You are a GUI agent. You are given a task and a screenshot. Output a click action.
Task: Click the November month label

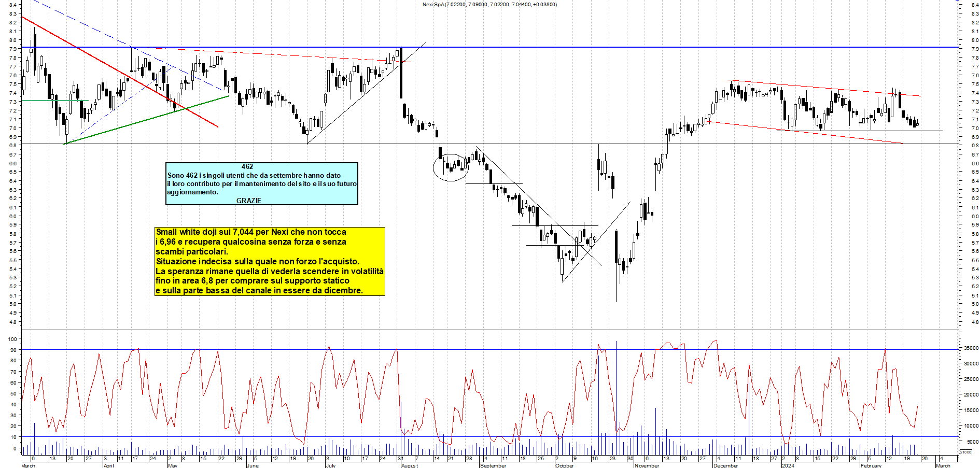[x=647, y=465]
